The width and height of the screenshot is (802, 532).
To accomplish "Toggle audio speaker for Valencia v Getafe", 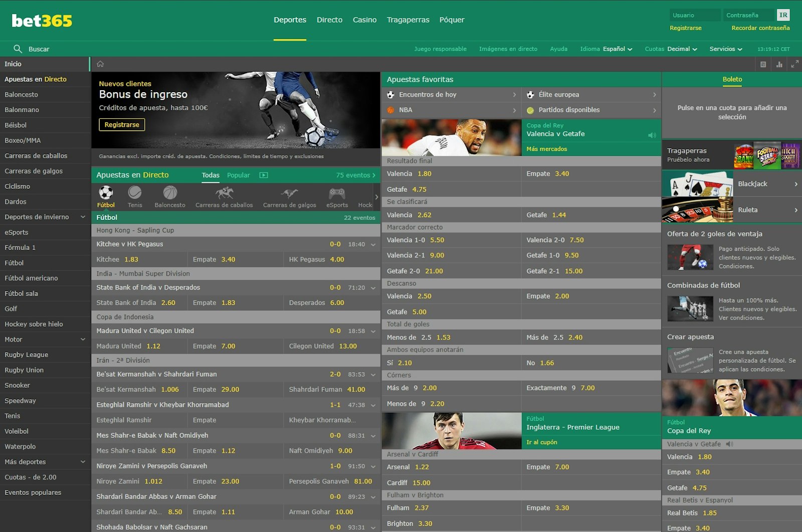I will tap(652, 135).
